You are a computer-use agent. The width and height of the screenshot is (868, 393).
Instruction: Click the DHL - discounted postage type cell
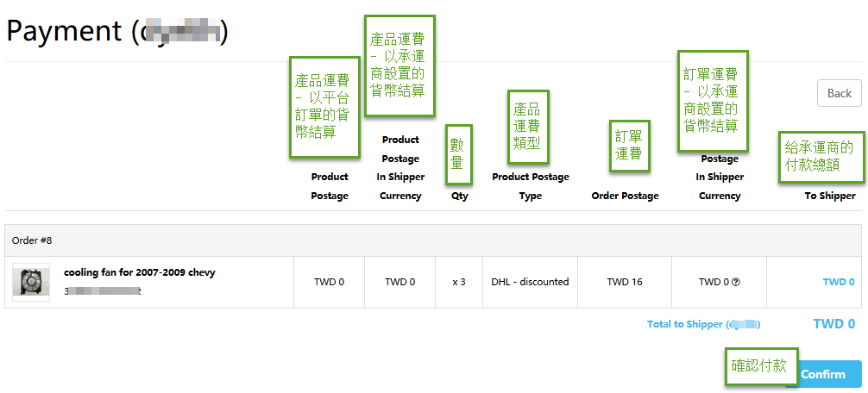531,282
